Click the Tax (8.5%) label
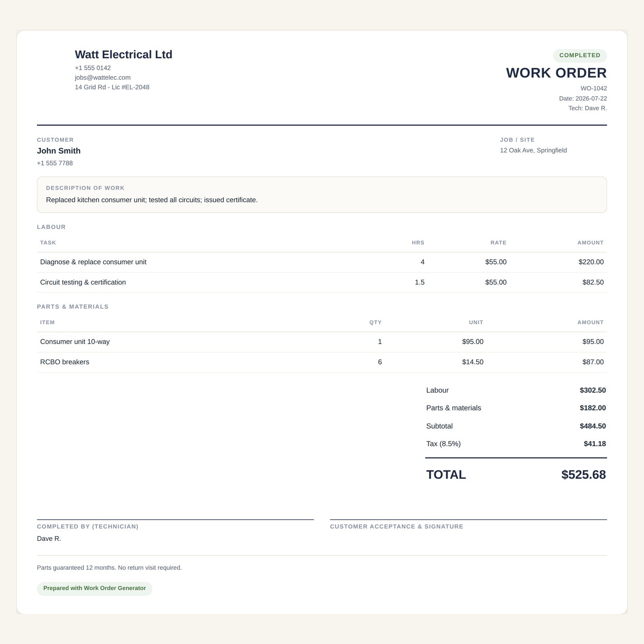 click(x=444, y=444)
